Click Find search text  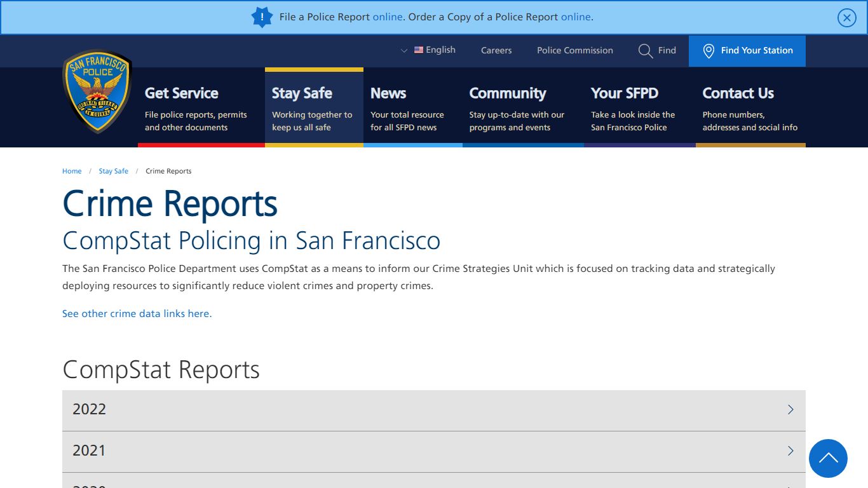[667, 50]
